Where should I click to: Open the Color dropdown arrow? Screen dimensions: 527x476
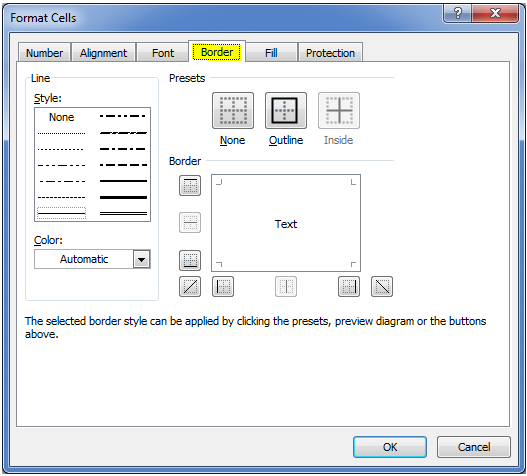(141, 259)
